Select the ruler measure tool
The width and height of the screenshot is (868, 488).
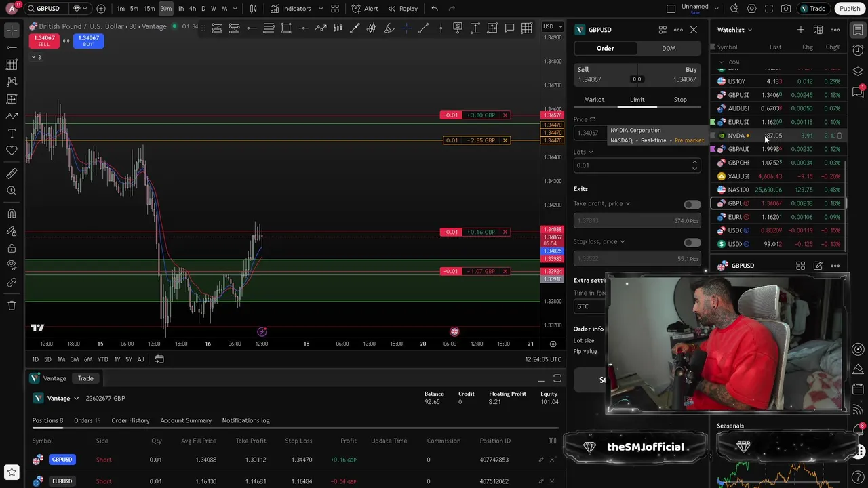point(12,174)
